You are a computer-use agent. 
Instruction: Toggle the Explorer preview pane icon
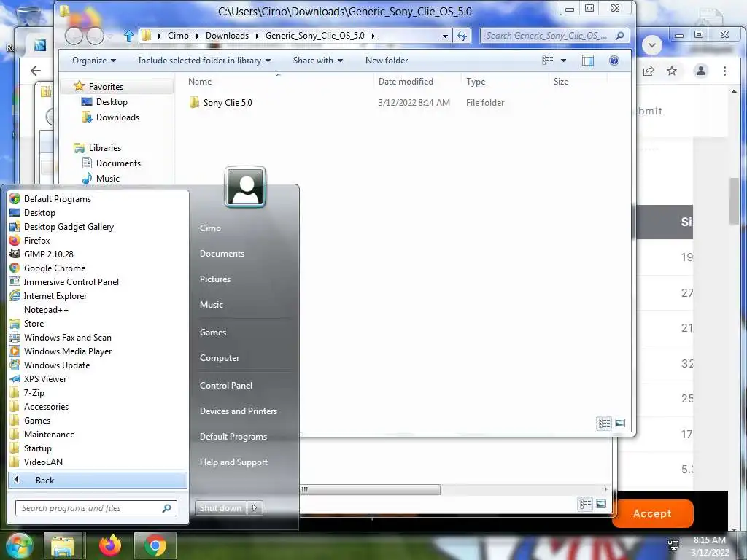pyautogui.click(x=588, y=61)
